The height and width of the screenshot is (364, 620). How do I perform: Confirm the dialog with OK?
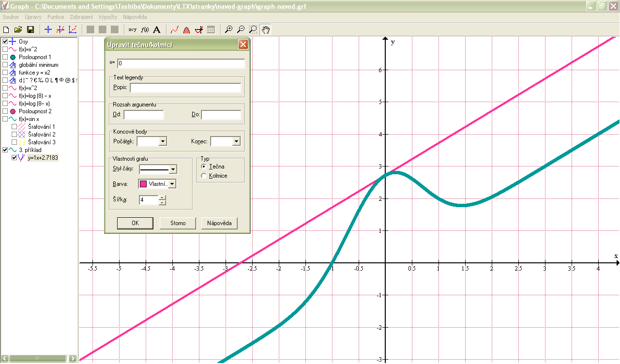pos(135,223)
